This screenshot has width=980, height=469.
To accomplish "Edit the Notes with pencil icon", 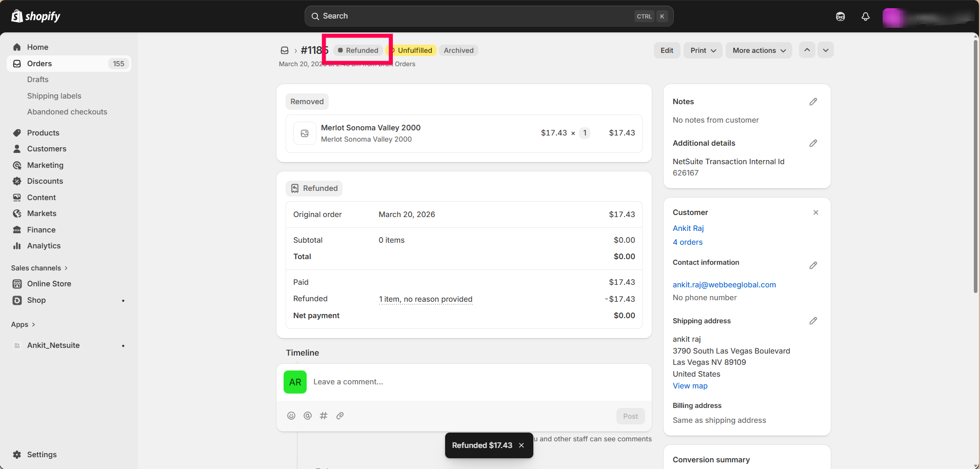I will pyautogui.click(x=813, y=102).
